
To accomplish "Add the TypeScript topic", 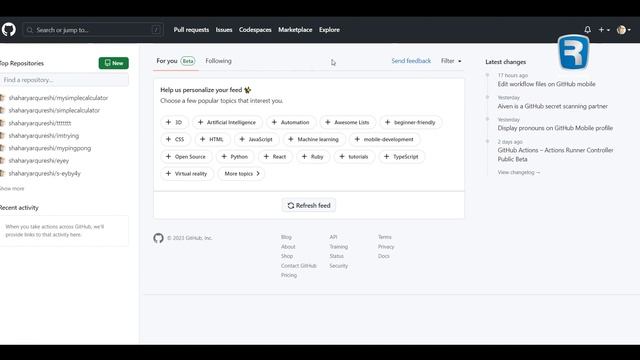I will coord(402,156).
